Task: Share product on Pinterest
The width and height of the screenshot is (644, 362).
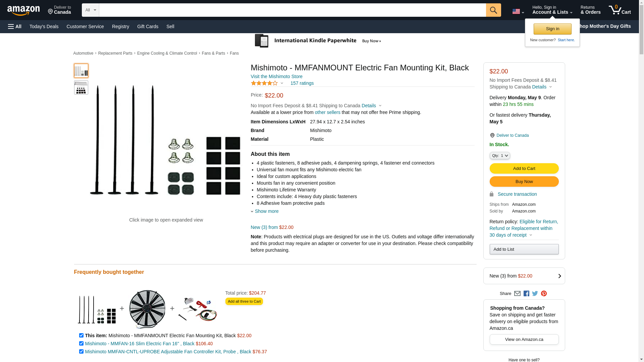Action: [x=544, y=294]
